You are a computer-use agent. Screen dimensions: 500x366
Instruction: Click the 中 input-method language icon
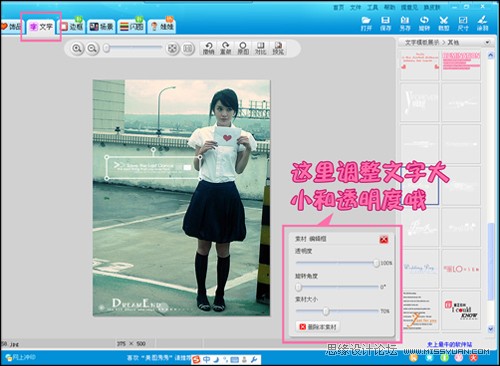point(206,359)
